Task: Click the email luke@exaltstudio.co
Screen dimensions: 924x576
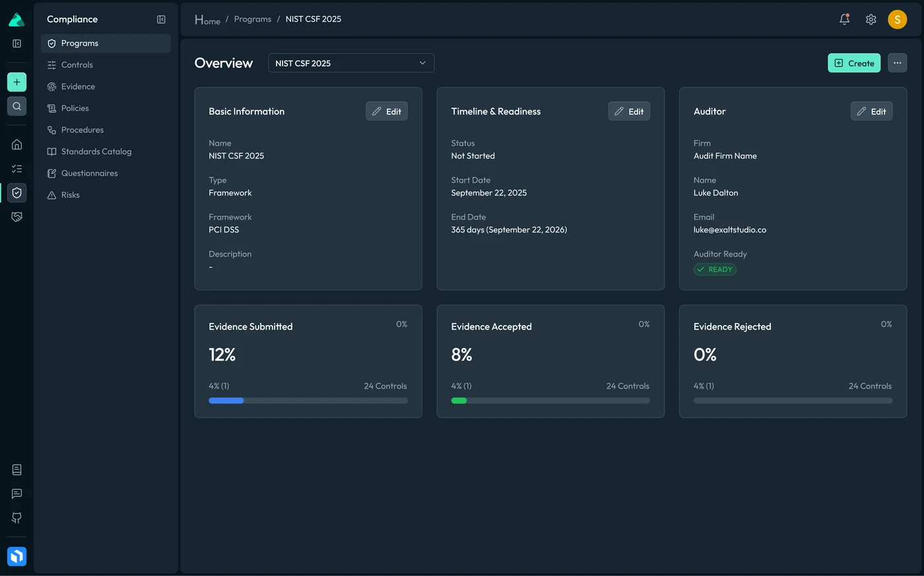Action: [x=730, y=230]
